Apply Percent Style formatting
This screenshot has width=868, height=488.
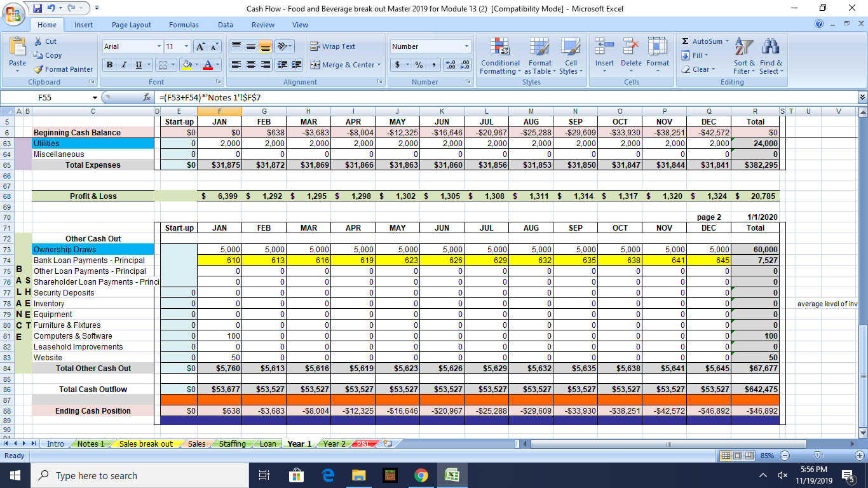(x=419, y=65)
